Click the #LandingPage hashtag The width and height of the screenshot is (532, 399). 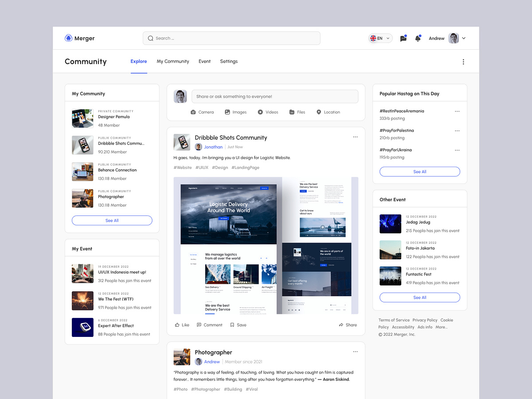(246, 168)
